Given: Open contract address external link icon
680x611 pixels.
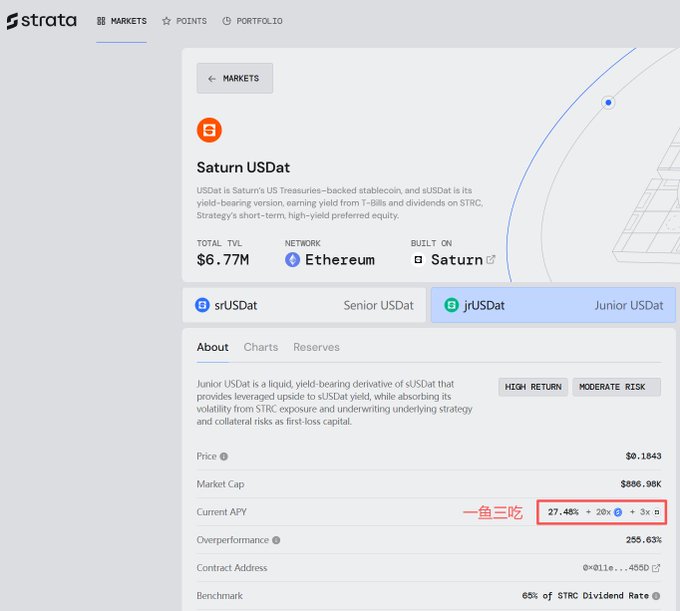Looking at the screenshot, I should (x=656, y=568).
